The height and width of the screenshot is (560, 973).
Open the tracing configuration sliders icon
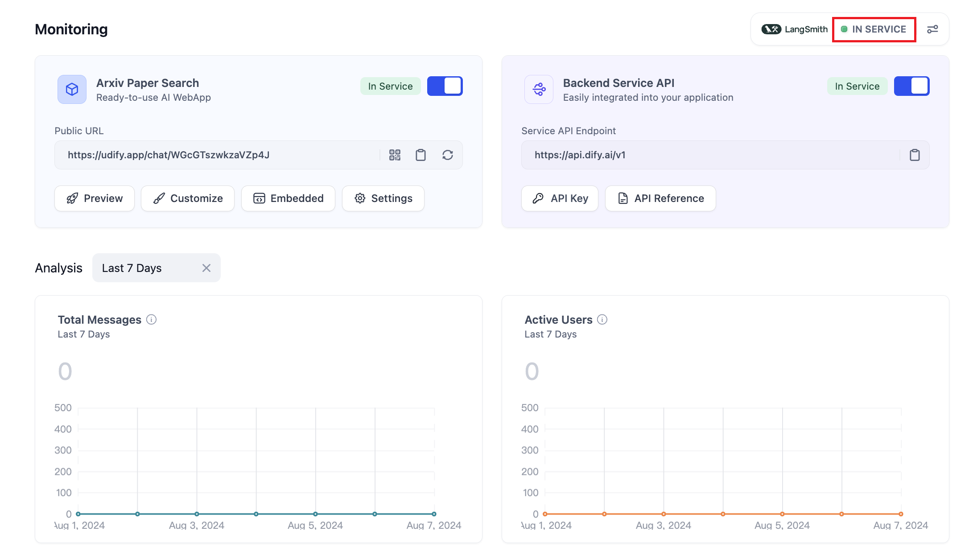(x=932, y=29)
